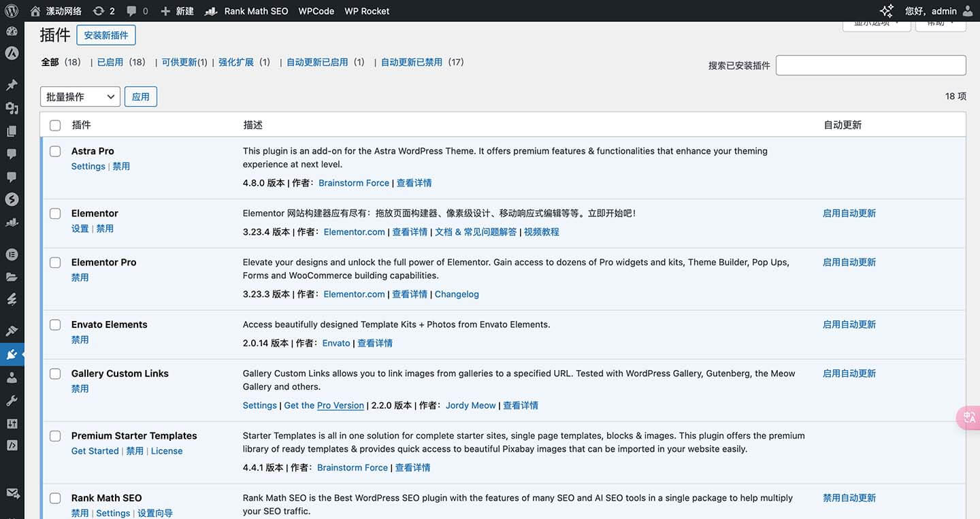Open the Appearance paintbrush icon in sidebar

click(12, 331)
